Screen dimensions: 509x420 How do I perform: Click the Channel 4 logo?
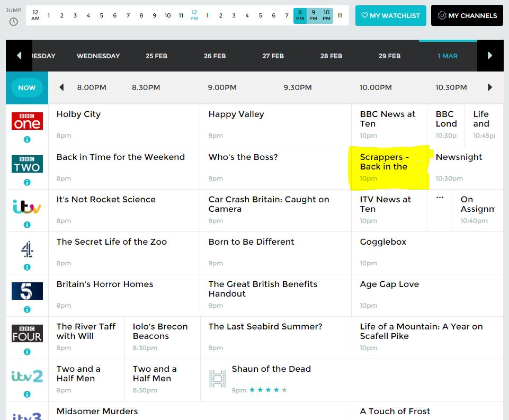pyautogui.click(x=27, y=249)
